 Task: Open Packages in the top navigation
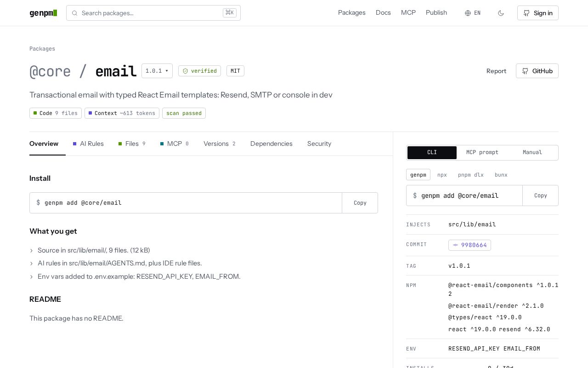pyautogui.click(x=352, y=13)
